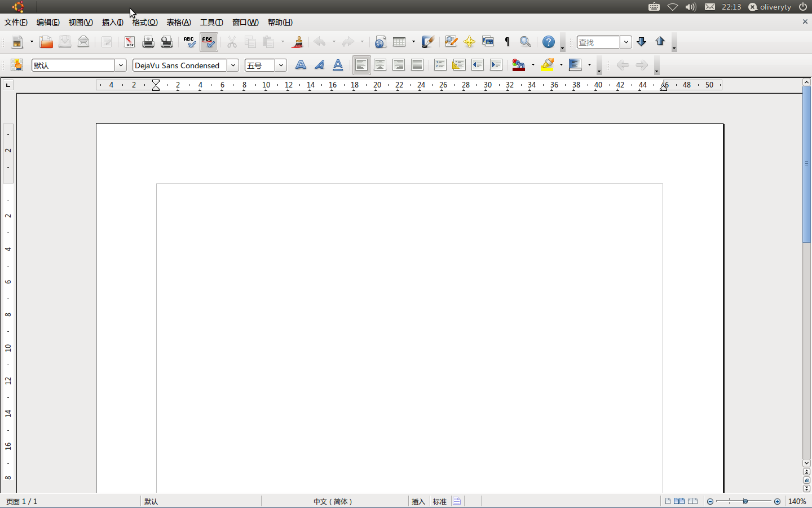
Task: Click the zoom out minus button
Action: [x=710, y=501]
